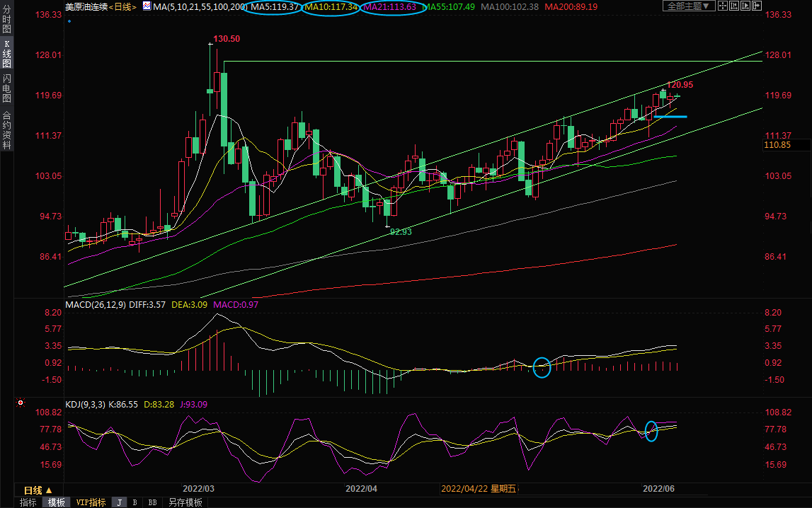Toggle the J indicator button
Screen dimensions: 812x508
(119, 502)
